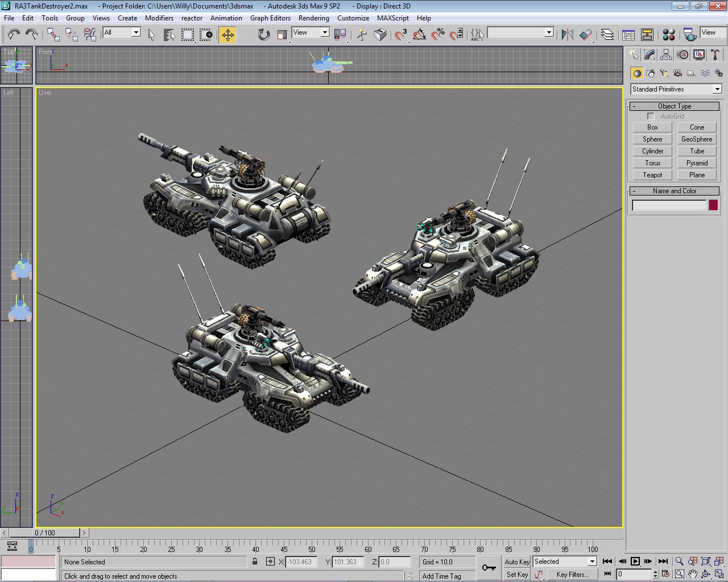Image resolution: width=728 pixels, height=582 pixels.
Task: Toggle Angle Snap
Action: (x=420, y=35)
